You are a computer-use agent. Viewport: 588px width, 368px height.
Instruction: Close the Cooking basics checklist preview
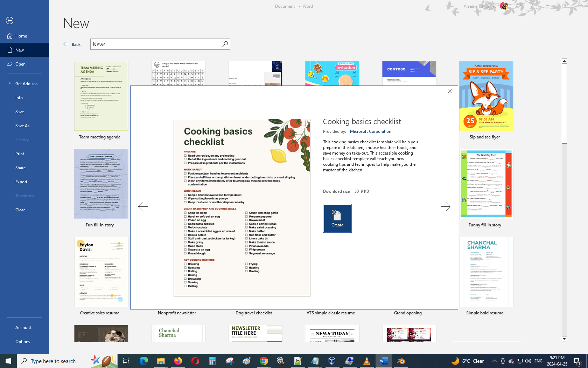point(450,91)
